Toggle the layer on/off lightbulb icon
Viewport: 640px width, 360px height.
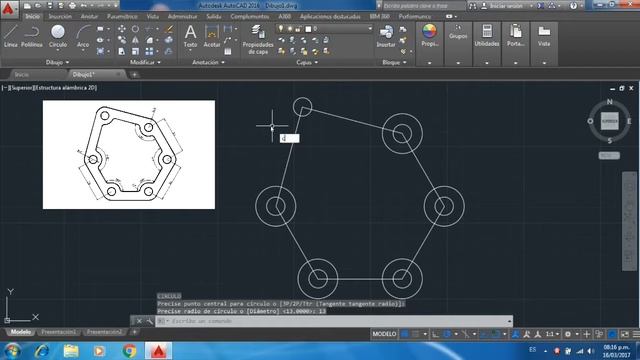(281, 29)
